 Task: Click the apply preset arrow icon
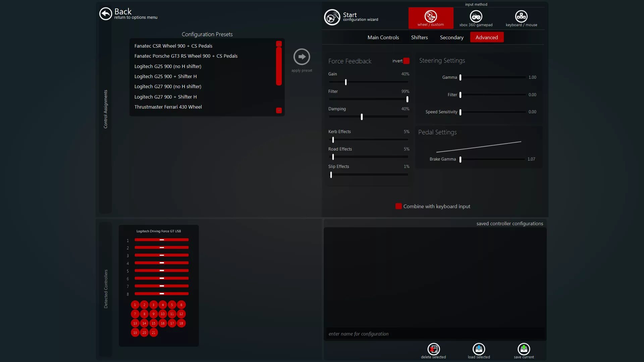(x=302, y=57)
